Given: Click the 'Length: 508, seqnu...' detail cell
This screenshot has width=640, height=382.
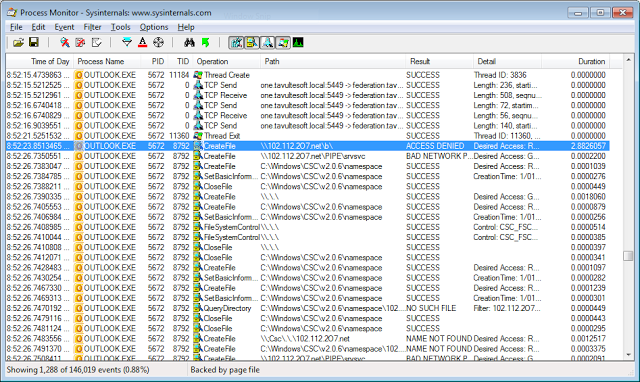Looking at the screenshot, I should pos(507,95).
